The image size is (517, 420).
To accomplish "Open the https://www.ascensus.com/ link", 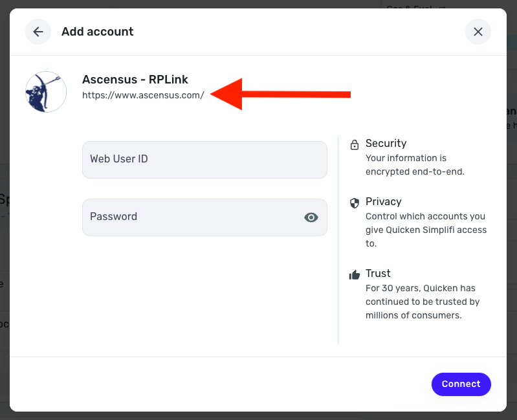I will 143,95.
